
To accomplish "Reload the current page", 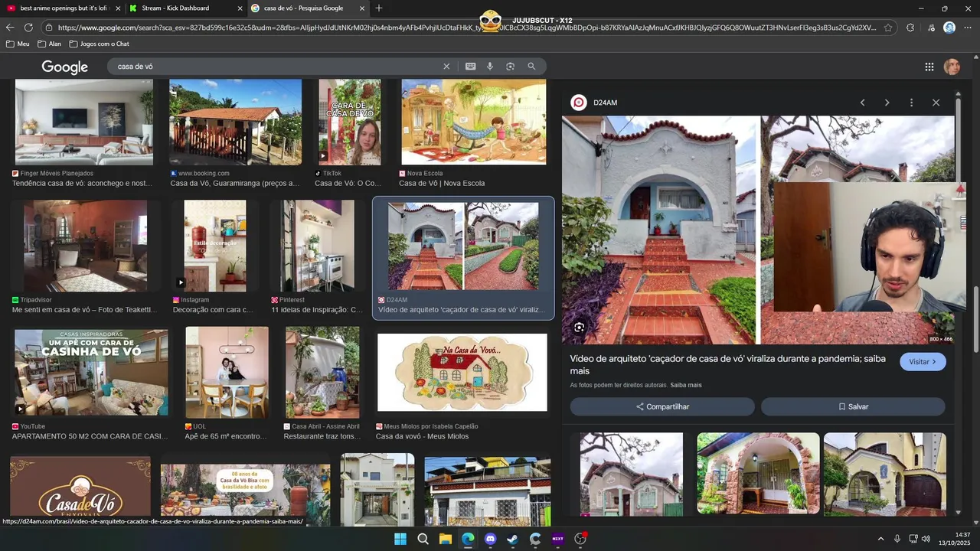I will (x=28, y=28).
